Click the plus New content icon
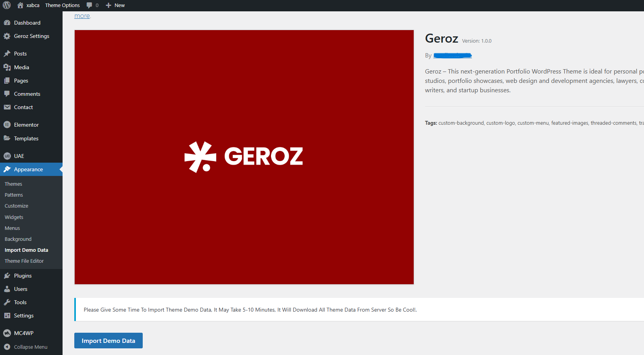Viewport: 644px width, 355px height. 109,5
